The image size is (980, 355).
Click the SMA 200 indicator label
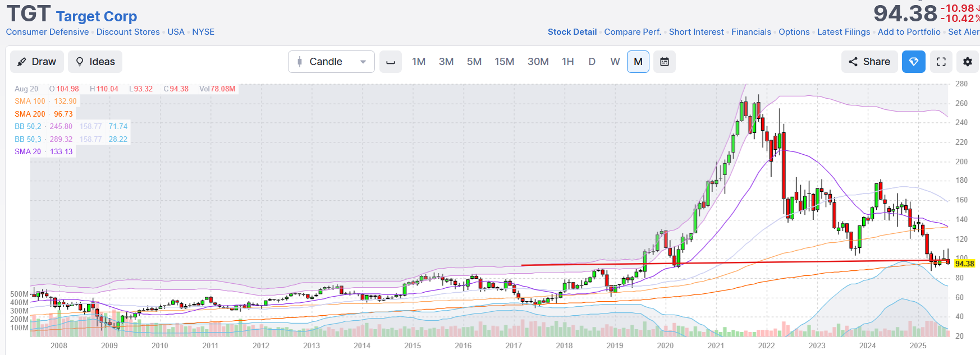[30, 114]
